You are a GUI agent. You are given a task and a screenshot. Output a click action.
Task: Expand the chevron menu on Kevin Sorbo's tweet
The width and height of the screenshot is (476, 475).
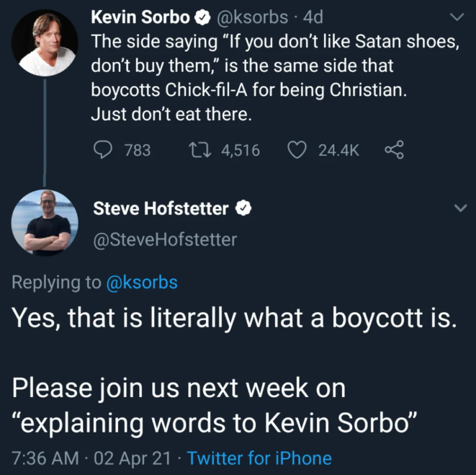click(456, 16)
